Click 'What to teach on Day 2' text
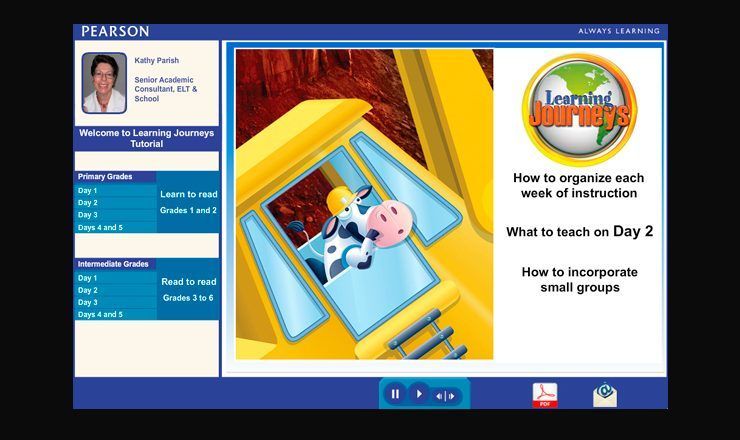This screenshot has height=440, width=740. pyautogui.click(x=580, y=231)
